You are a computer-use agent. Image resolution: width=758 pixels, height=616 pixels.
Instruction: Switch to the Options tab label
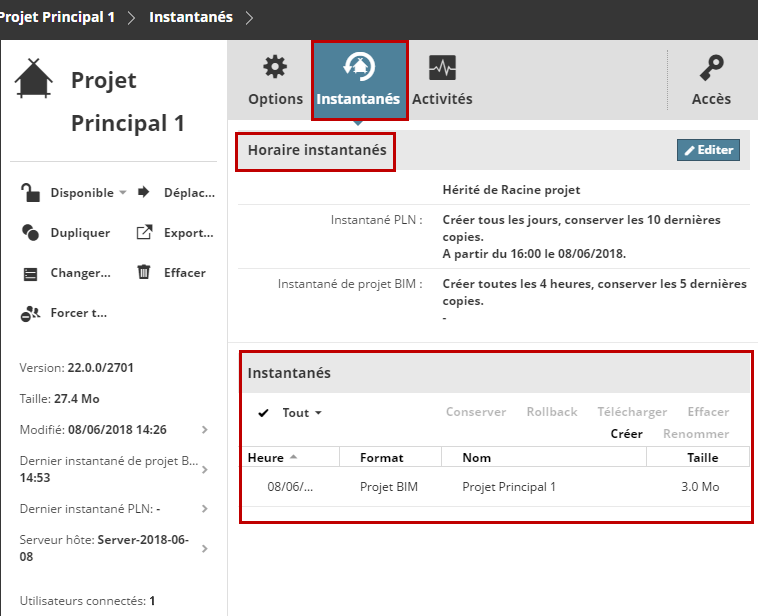tap(276, 99)
